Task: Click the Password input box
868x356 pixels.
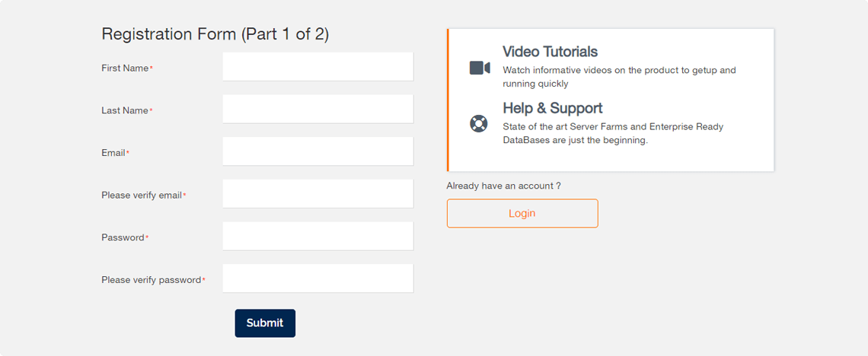Action: 318,236
